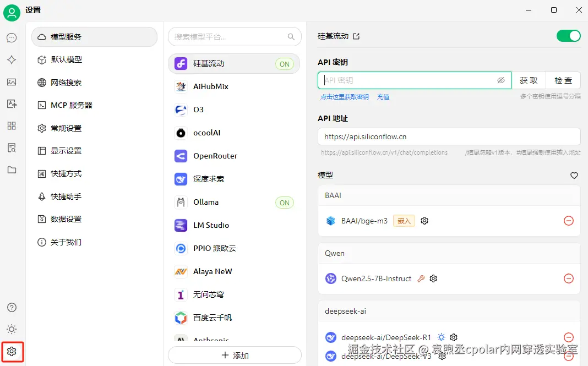588x366 pixels.
Task: Click the 检查 button for API key
Action: [x=563, y=80]
